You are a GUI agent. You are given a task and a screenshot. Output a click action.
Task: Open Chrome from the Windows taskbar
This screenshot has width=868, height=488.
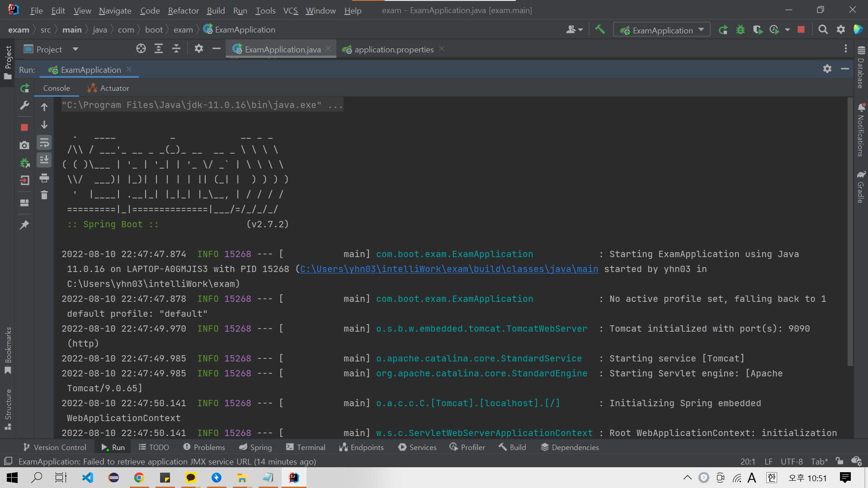pyautogui.click(x=139, y=478)
